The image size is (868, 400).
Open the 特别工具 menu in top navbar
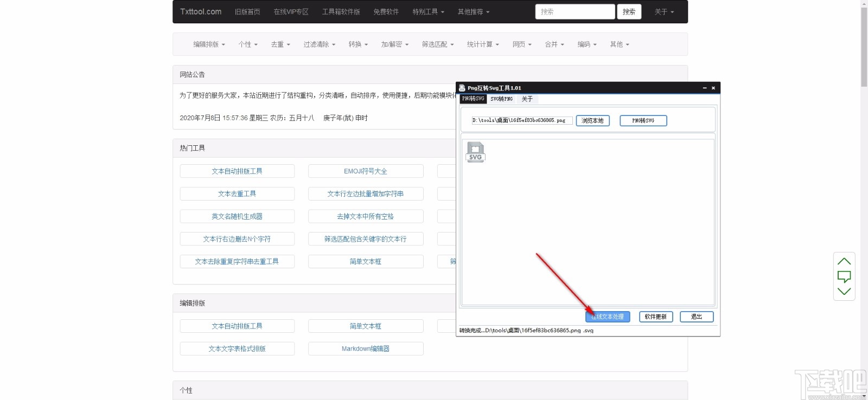tap(428, 12)
